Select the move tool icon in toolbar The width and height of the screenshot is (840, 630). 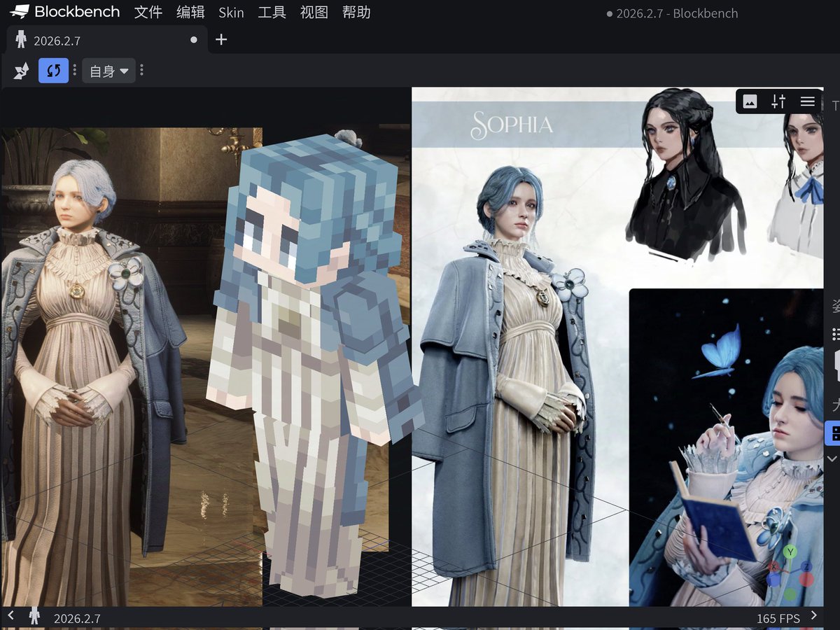pyautogui.click(x=22, y=71)
